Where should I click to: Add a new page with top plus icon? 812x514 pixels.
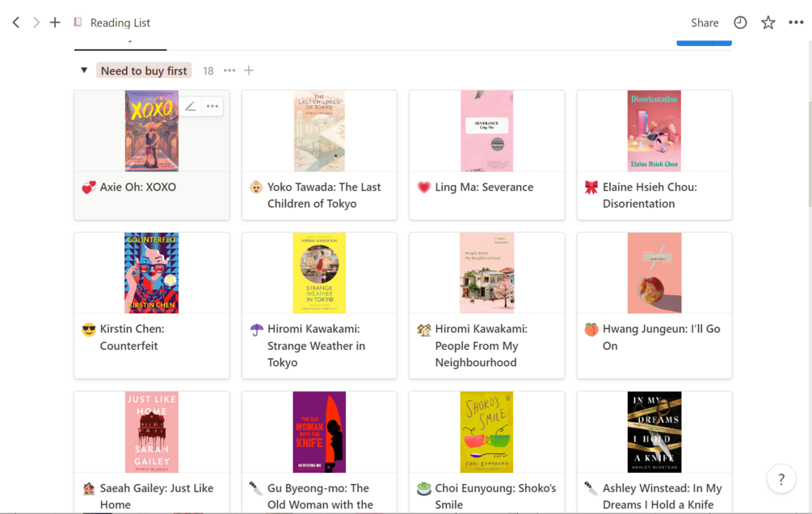pos(55,23)
